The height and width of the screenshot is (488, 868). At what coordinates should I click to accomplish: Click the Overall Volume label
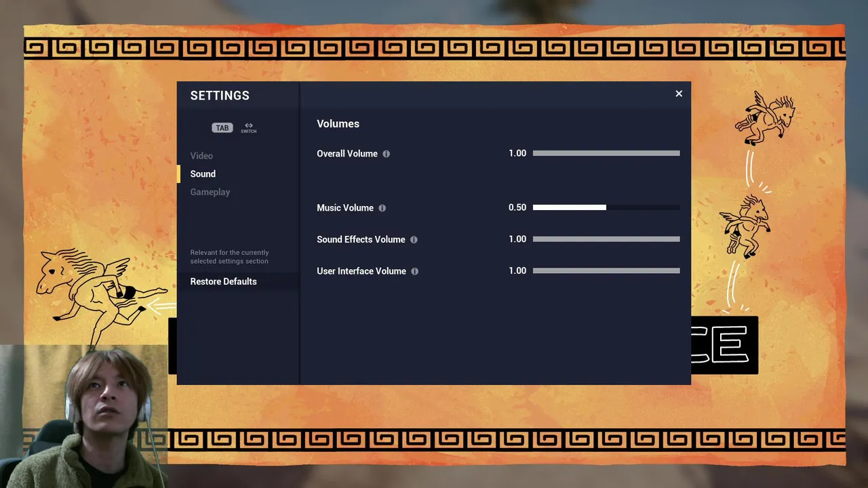pos(347,154)
